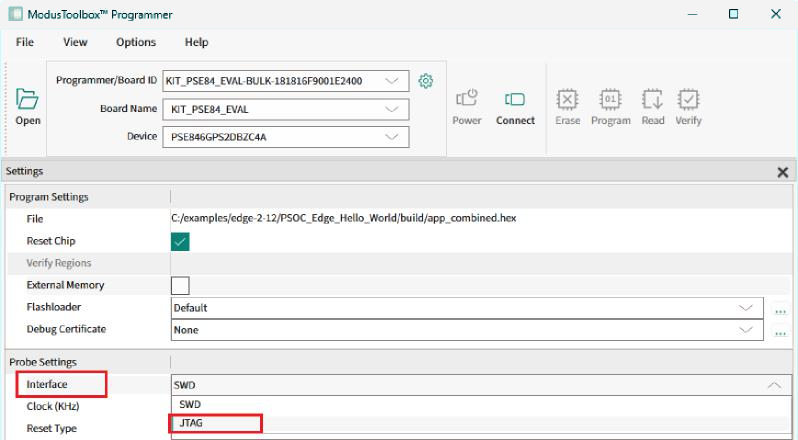The height and width of the screenshot is (440, 798).
Task: Click the Verify chip icon
Action: [689, 107]
